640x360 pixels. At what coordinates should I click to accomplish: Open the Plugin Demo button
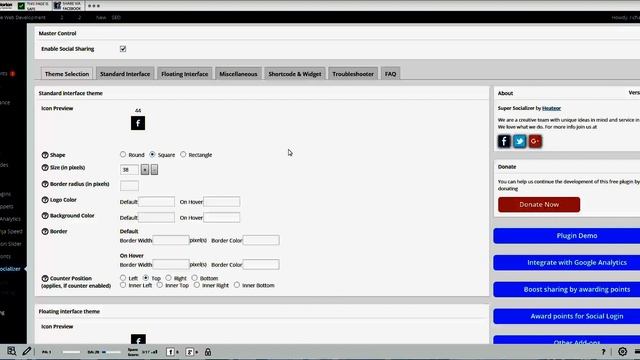click(x=567, y=236)
